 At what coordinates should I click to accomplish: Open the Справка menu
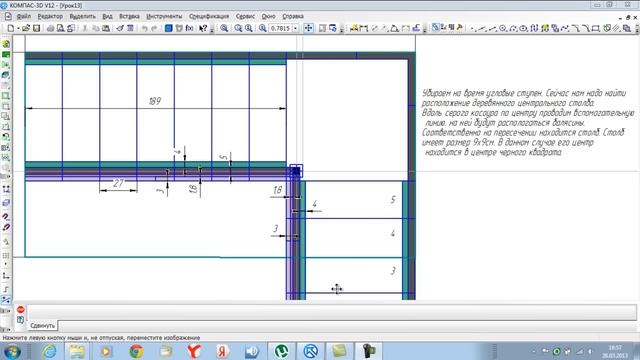293,16
